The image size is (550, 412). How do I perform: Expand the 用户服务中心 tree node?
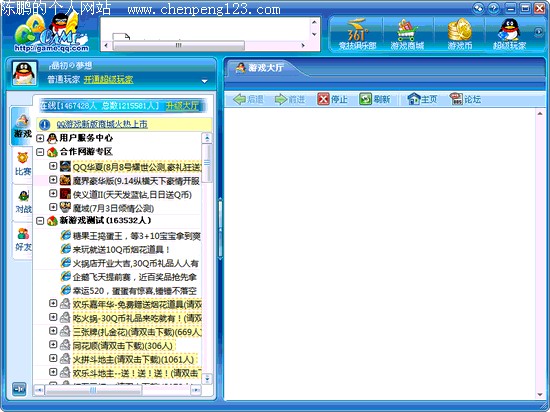(x=40, y=138)
